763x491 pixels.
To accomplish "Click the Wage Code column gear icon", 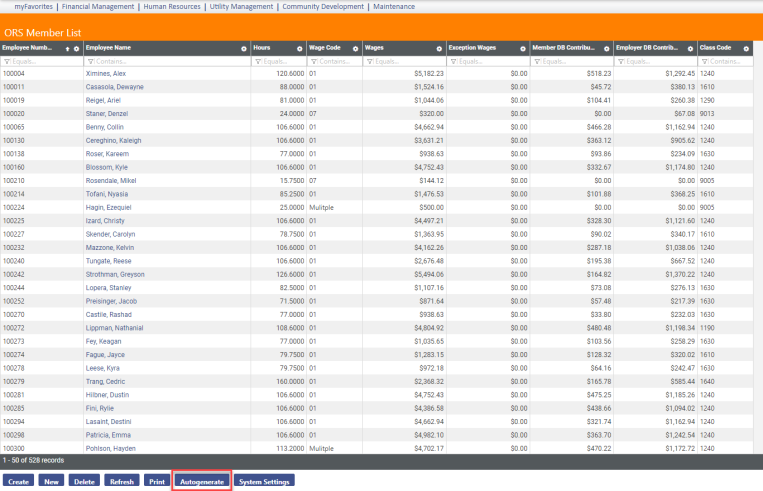I will (355, 48).
